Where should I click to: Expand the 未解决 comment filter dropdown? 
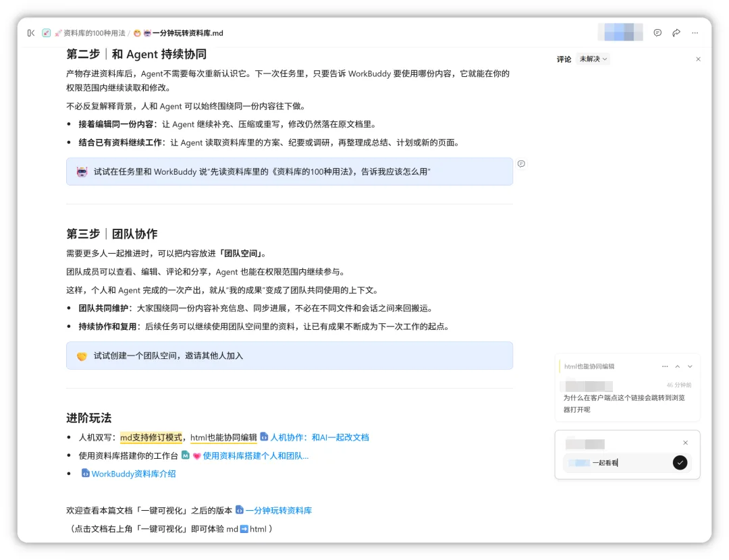[593, 59]
